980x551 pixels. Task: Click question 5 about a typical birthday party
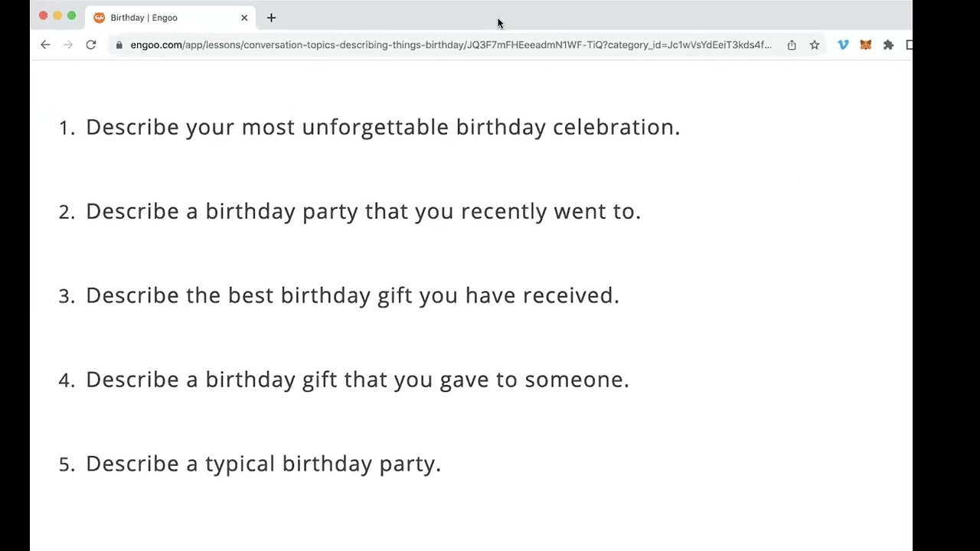point(263,464)
